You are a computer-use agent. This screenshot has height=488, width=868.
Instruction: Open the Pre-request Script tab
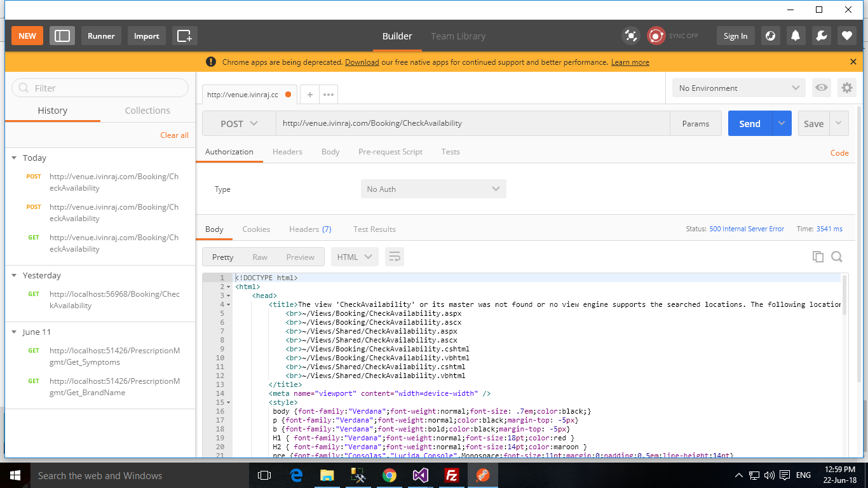(x=390, y=151)
